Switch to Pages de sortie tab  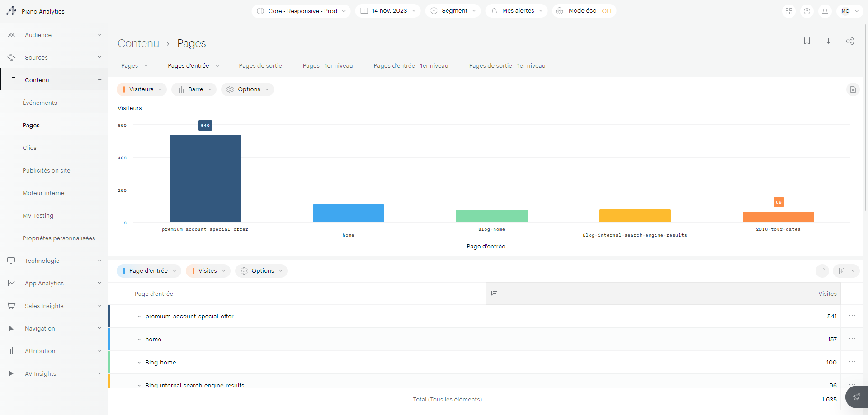(x=260, y=66)
